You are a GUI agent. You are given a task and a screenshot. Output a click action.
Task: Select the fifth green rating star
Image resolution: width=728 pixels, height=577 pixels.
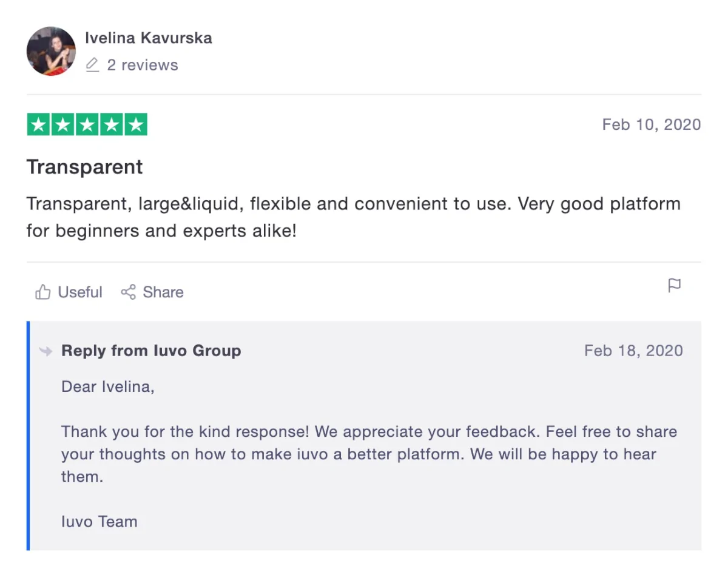tap(136, 125)
